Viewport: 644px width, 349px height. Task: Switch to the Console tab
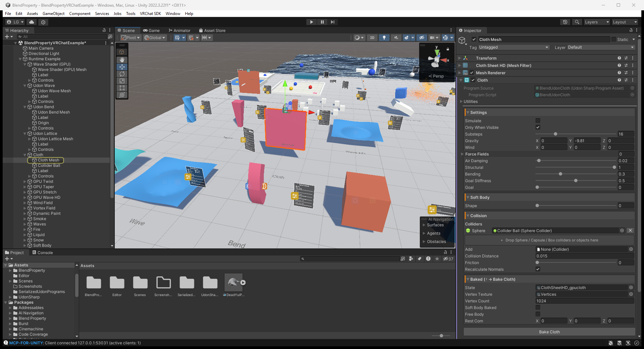point(43,252)
